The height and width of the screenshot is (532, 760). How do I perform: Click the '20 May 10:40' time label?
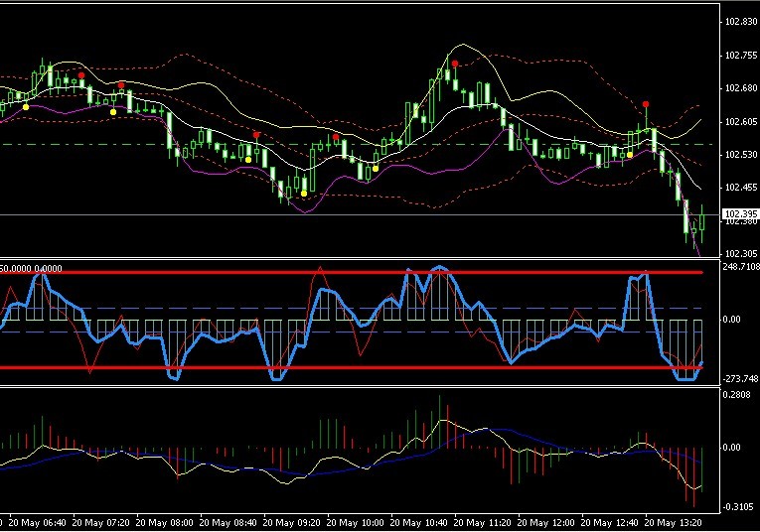(419, 523)
